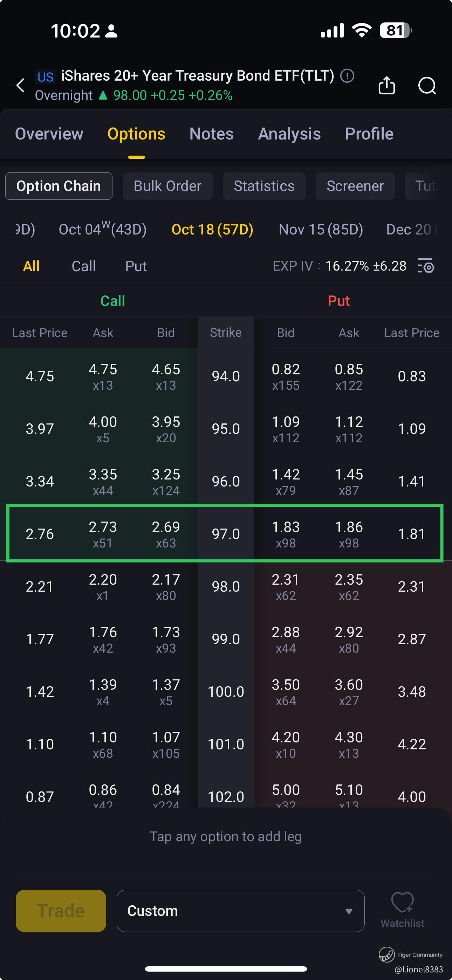Screen dimensions: 452x980
Task: Show All option types
Action: [31, 266]
